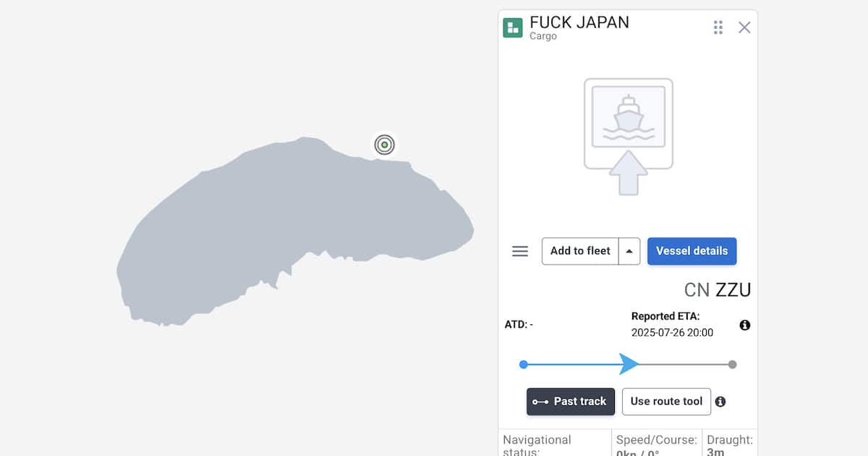Click the info icon beside Use route tool
Image resolution: width=868 pixels, height=456 pixels.
pos(720,402)
